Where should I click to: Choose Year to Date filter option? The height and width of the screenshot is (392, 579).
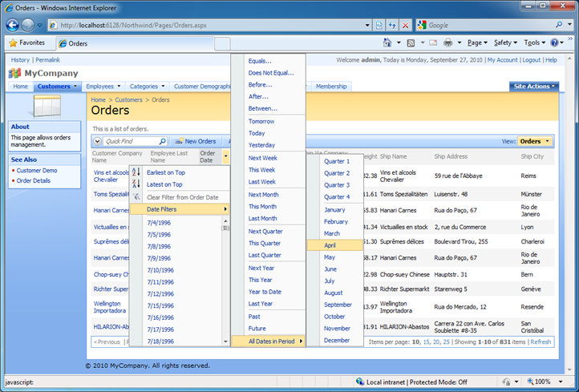coord(265,292)
